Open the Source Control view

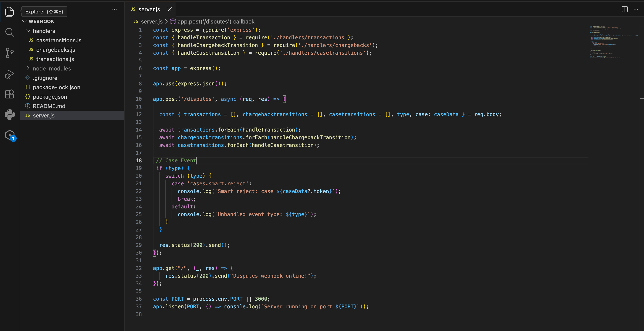(x=9, y=53)
